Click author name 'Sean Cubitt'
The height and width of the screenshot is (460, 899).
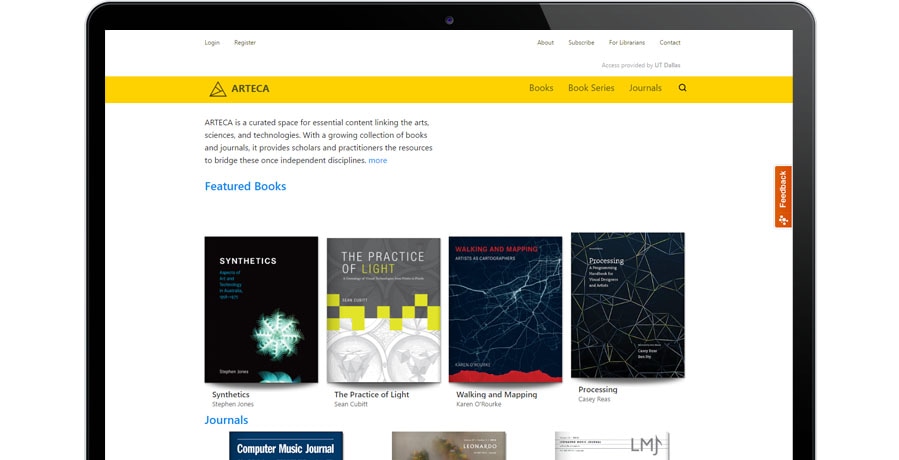[351, 404]
